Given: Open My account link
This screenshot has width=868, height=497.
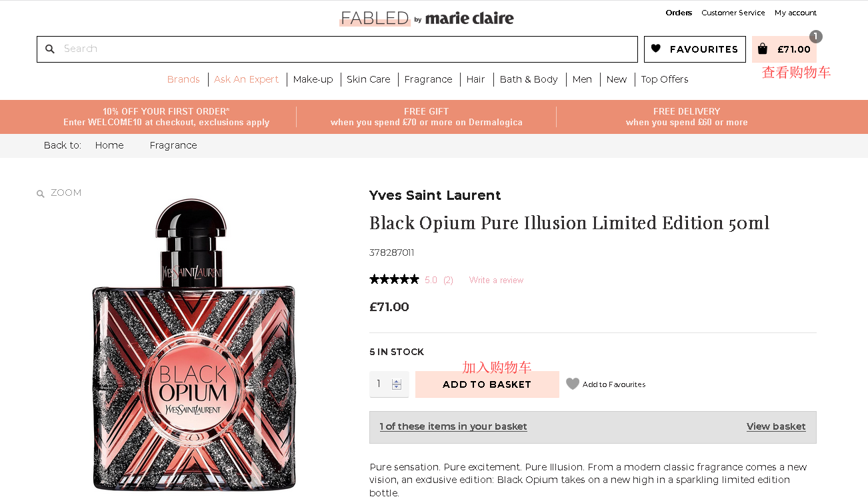Looking at the screenshot, I should pos(795,13).
